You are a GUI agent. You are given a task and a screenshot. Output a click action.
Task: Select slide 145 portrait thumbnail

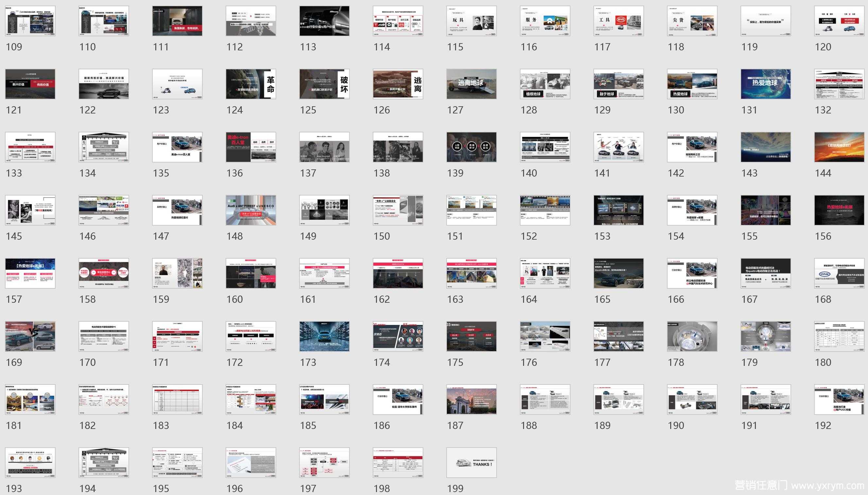click(30, 210)
